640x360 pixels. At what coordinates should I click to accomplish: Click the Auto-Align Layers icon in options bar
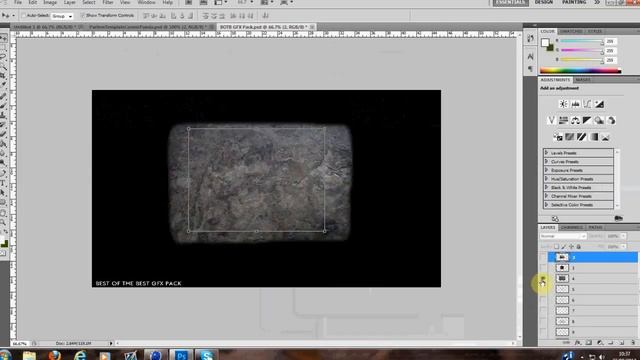click(x=266, y=16)
